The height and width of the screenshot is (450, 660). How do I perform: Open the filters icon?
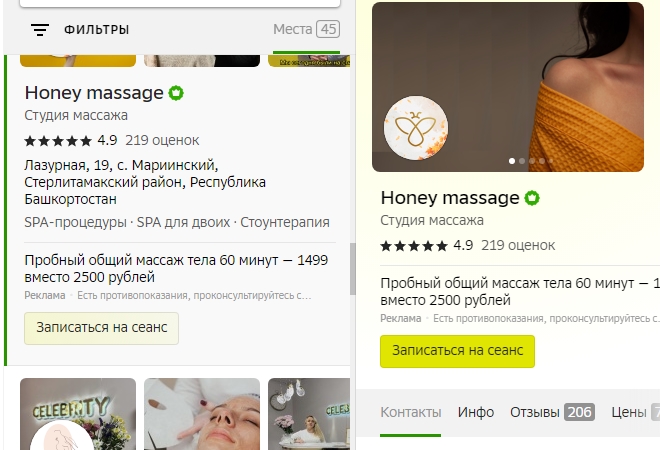click(40, 30)
